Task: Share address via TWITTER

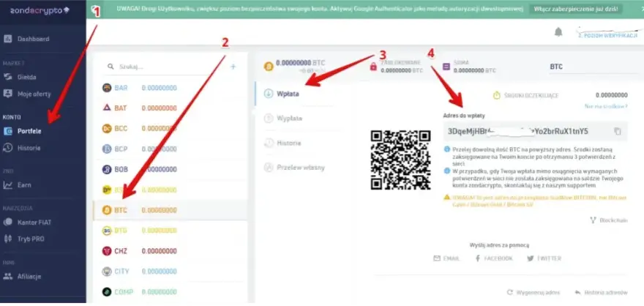Action: pos(544,258)
